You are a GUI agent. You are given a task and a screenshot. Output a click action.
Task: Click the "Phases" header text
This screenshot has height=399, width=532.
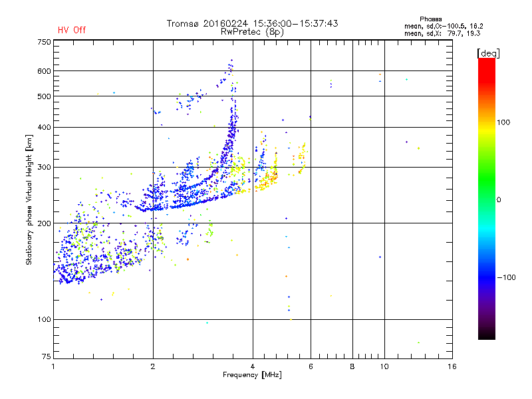pos(430,19)
